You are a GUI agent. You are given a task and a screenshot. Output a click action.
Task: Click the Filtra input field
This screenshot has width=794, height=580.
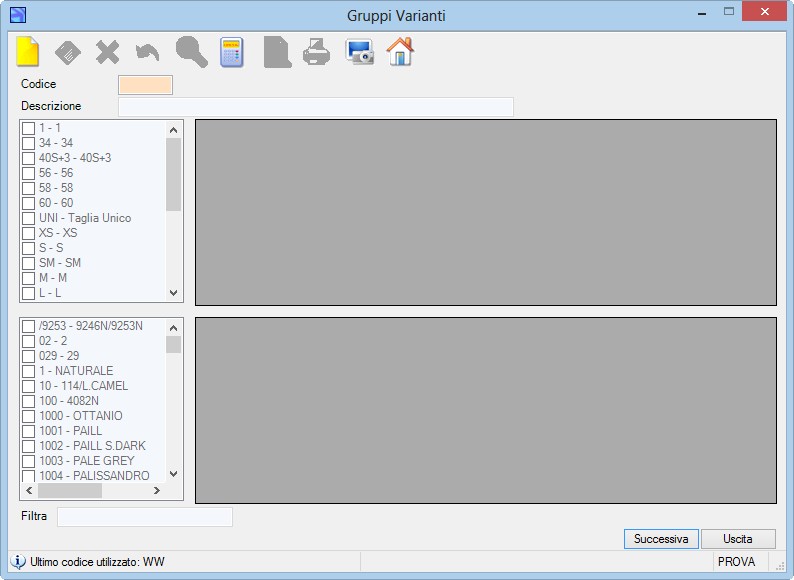[x=145, y=517]
